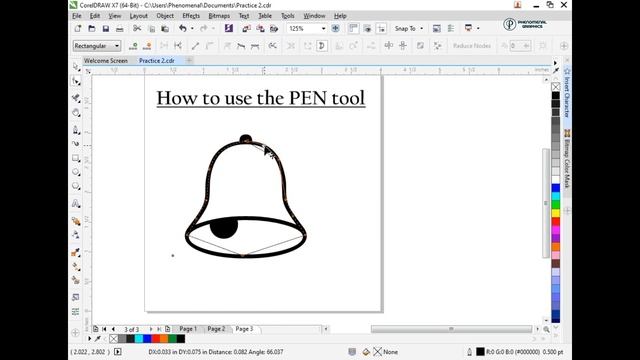Viewport: 640px width, 360px height.
Task: Click Reduce Nodes button
Action: 471,46
